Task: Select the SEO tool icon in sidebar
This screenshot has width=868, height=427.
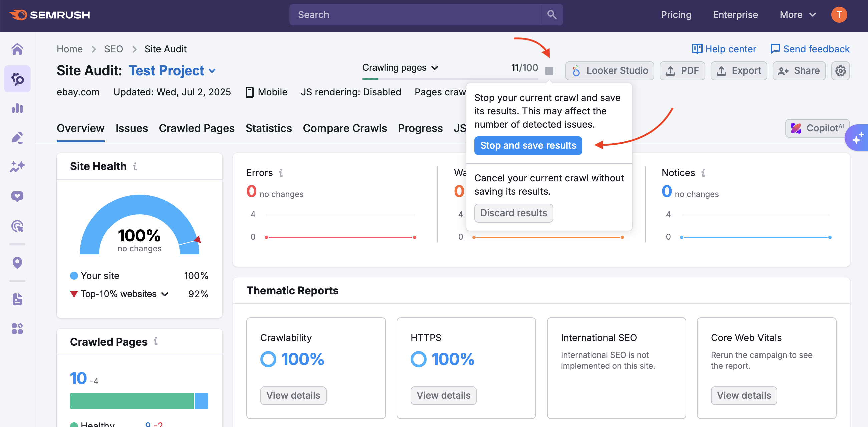Action: click(x=17, y=79)
